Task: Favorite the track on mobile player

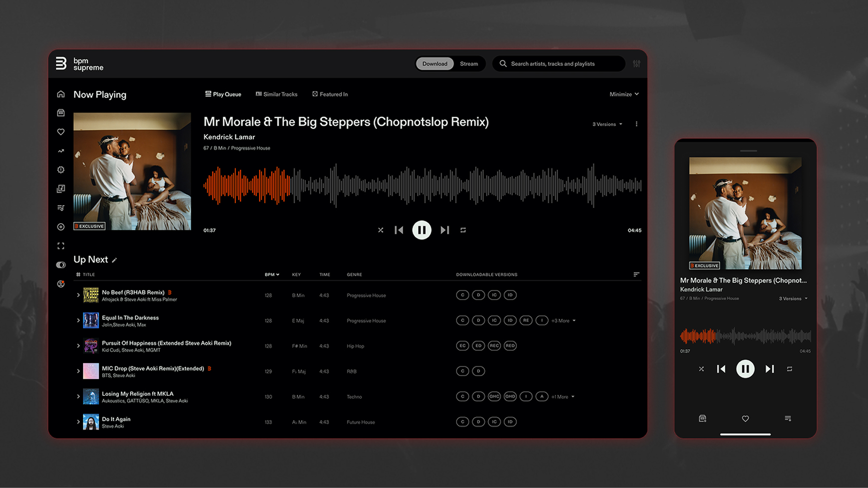Action: (x=745, y=419)
